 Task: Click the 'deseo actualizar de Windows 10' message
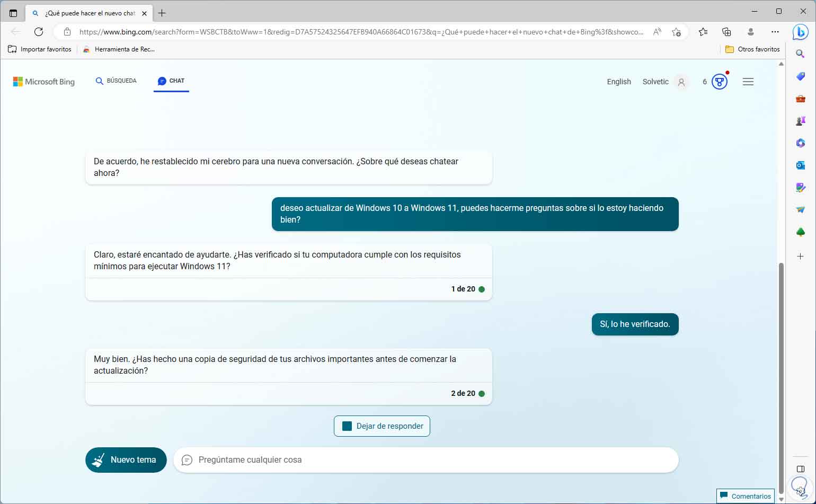pyautogui.click(x=475, y=214)
